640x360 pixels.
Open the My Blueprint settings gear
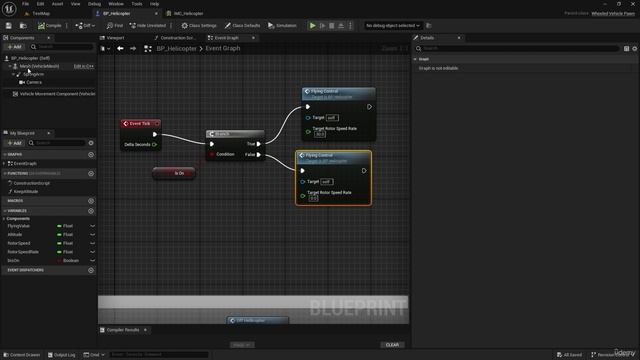91,143
